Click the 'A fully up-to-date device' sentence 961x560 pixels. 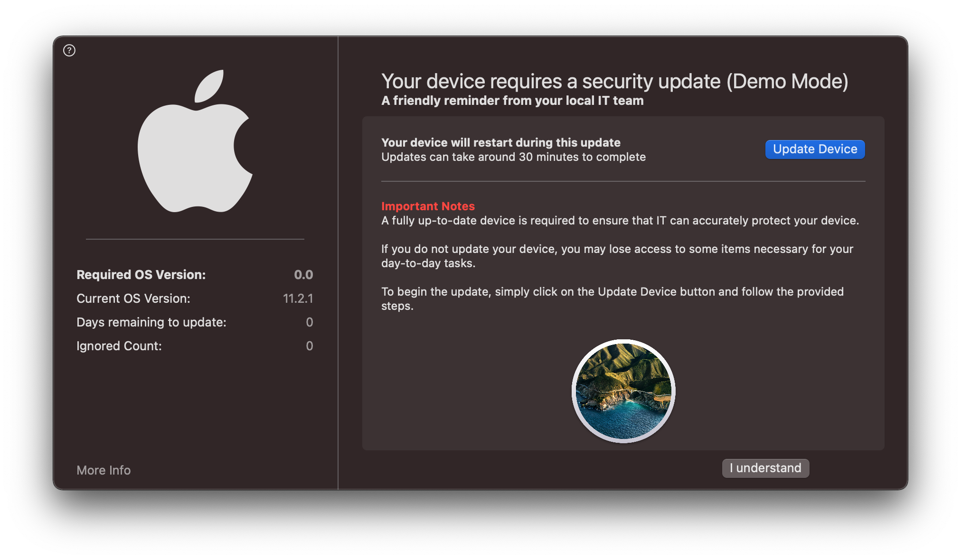pos(620,221)
